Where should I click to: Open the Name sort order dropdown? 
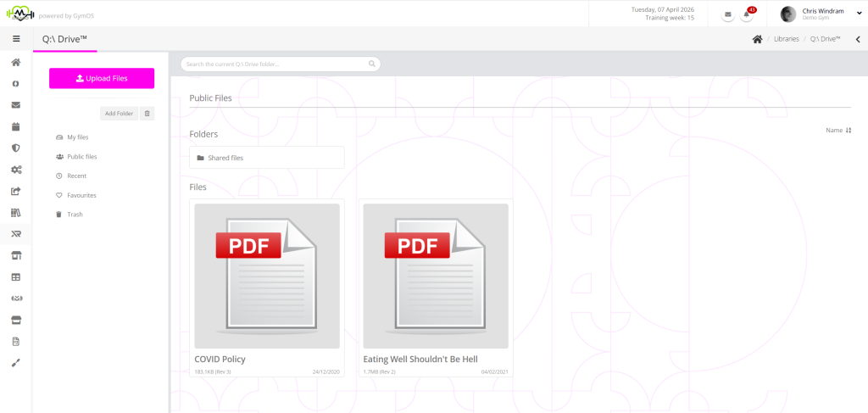click(x=837, y=131)
